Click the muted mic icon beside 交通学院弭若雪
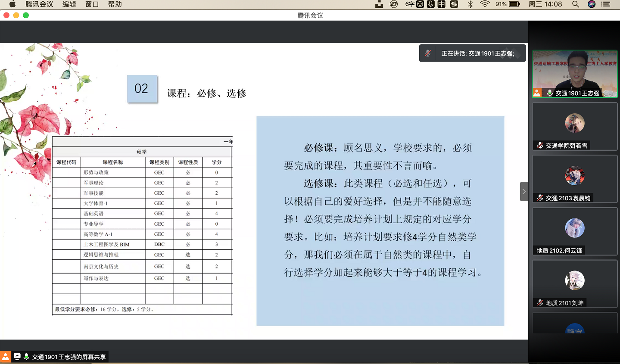 [540, 146]
